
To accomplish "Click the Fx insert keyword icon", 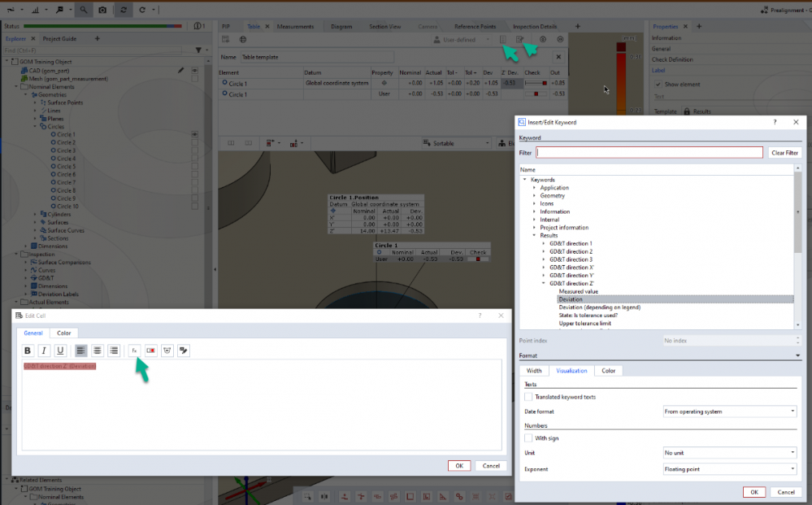I will pos(134,350).
